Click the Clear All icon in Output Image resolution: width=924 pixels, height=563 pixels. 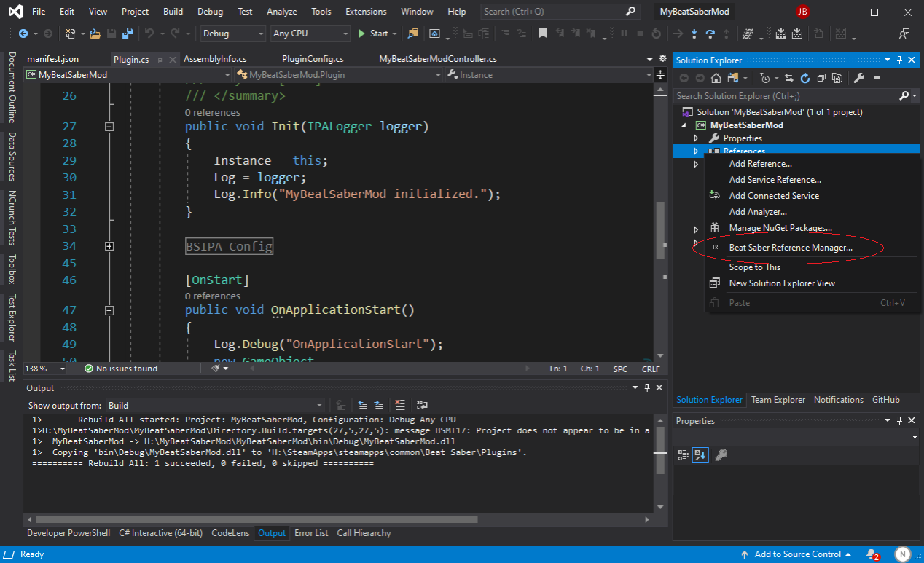(x=400, y=405)
